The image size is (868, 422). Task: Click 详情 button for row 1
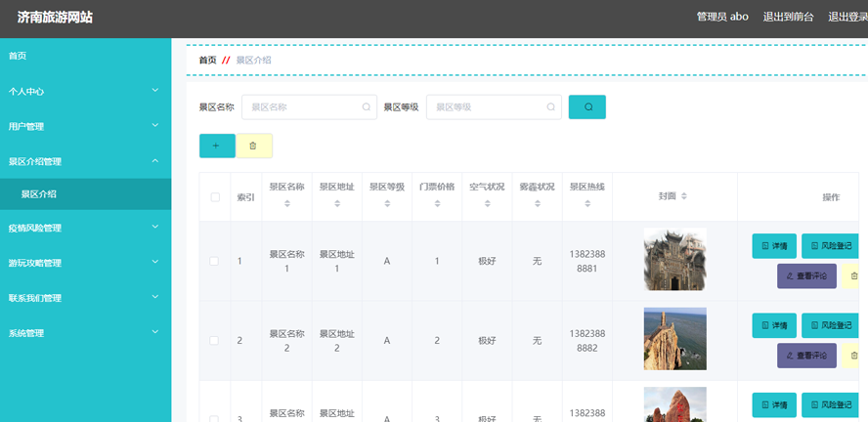(x=773, y=245)
